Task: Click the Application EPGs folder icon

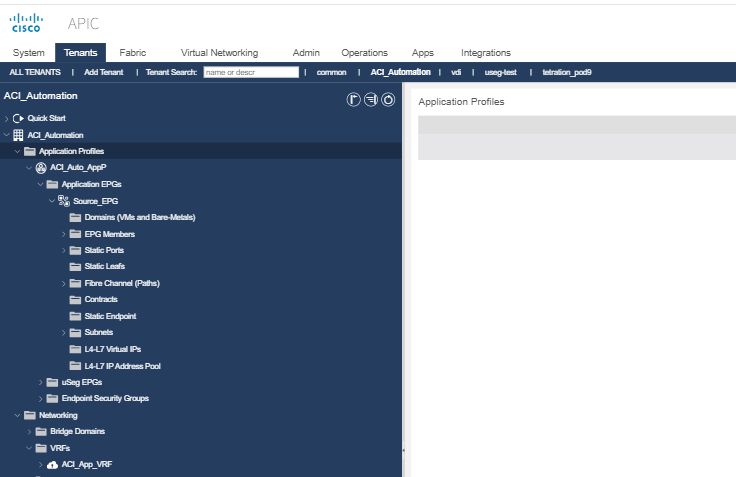Action: click(x=53, y=184)
